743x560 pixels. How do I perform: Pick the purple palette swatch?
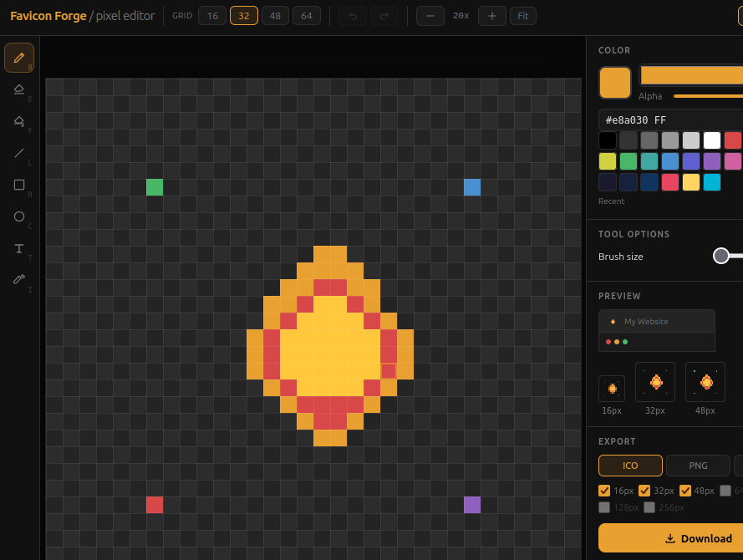click(x=712, y=161)
